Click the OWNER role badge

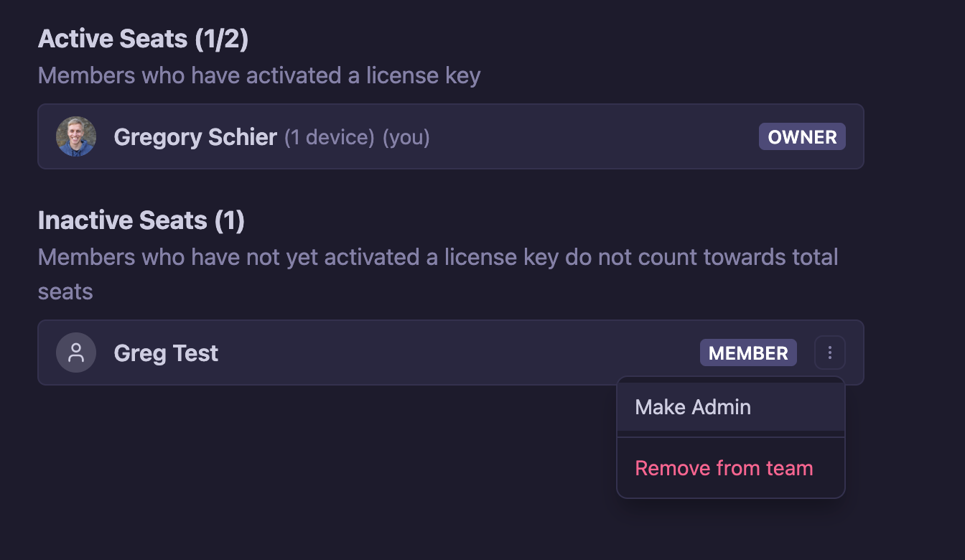point(802,137)
